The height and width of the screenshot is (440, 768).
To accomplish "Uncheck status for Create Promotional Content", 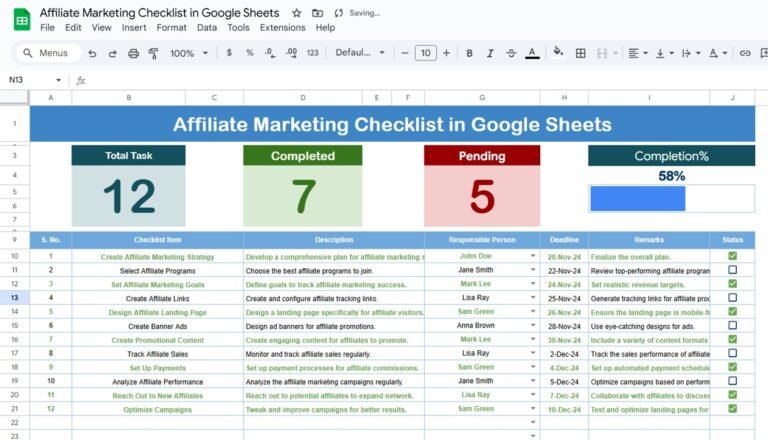I will pyautogui.click(x=732, y=339).
